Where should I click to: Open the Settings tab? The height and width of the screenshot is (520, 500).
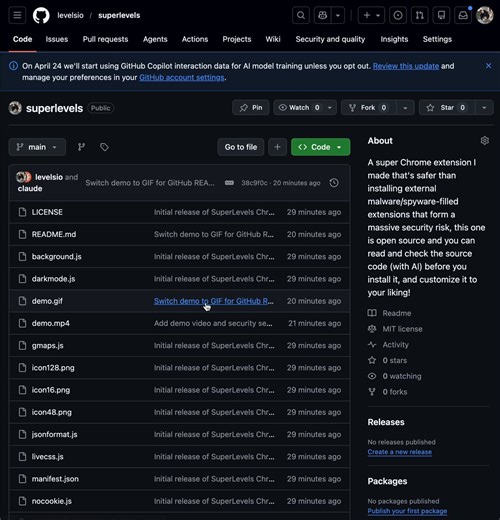point(437,39)
